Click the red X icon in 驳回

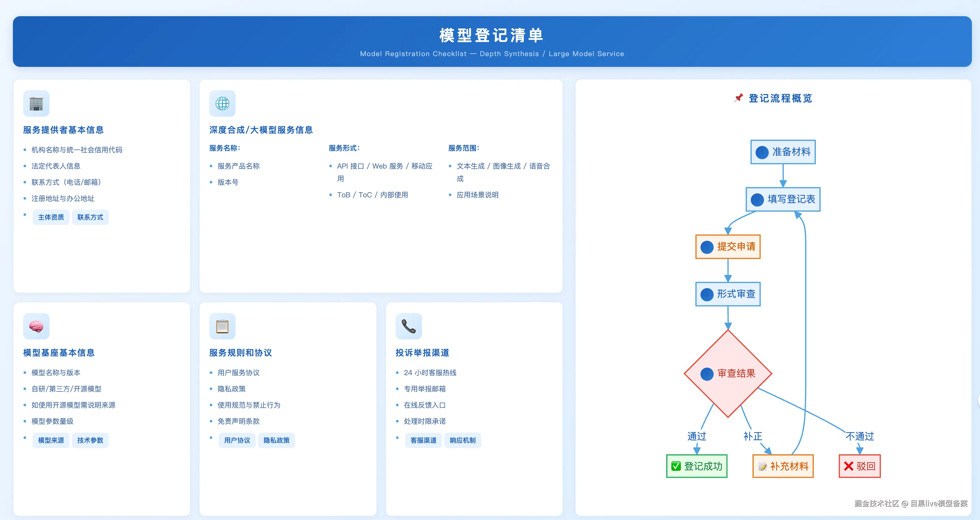848,466
